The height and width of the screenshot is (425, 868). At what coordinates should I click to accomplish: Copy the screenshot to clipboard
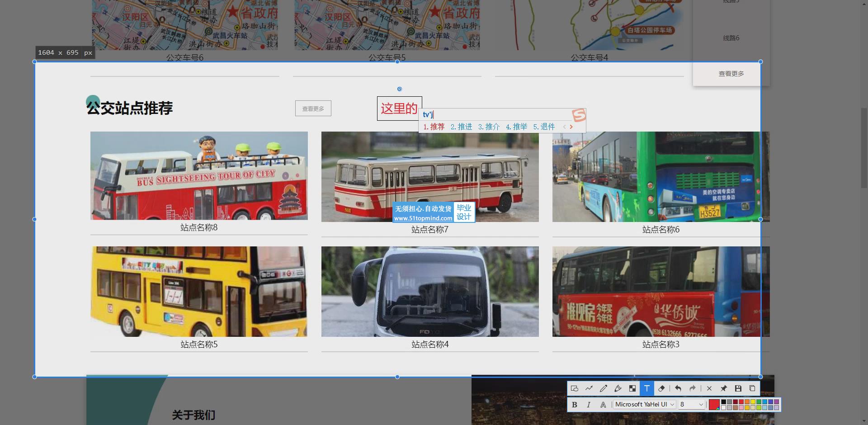752,388
